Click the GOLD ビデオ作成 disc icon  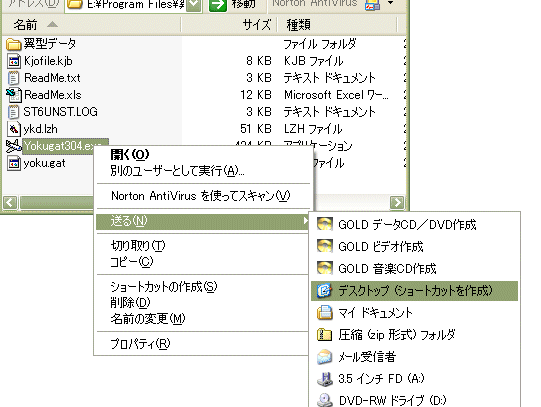tap(325, 247)
